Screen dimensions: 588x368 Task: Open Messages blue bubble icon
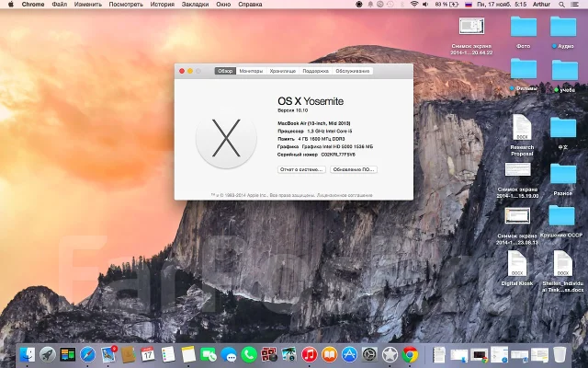click(x=229, y=354)
